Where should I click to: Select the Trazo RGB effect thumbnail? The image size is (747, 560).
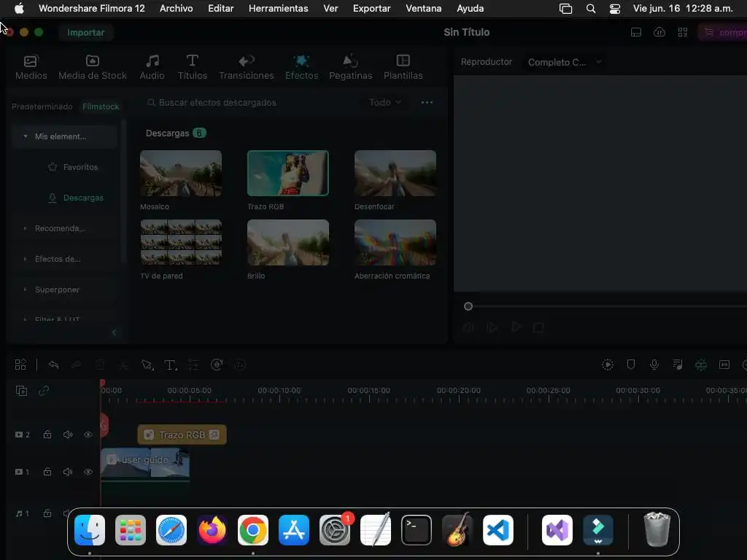[x=287, y=174]
